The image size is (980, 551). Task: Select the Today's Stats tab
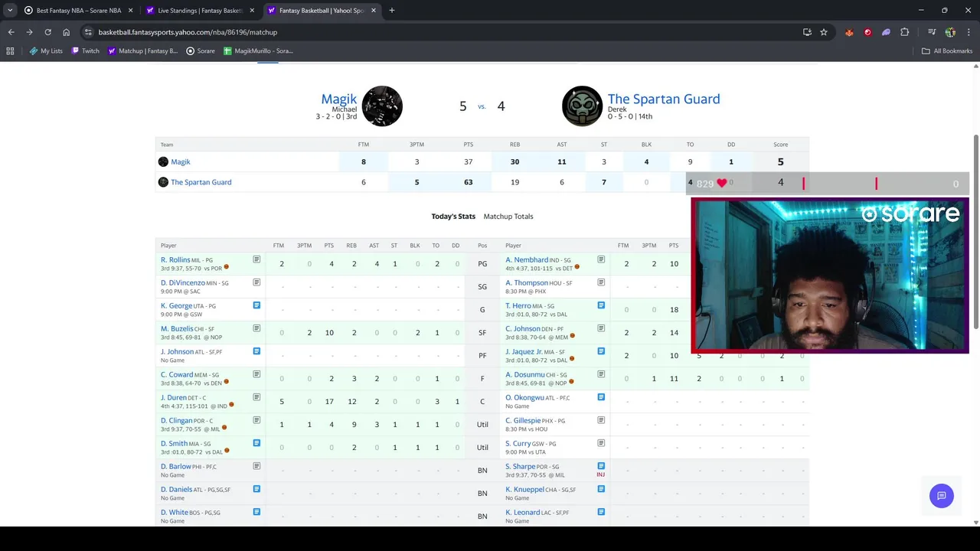point(453,217)
